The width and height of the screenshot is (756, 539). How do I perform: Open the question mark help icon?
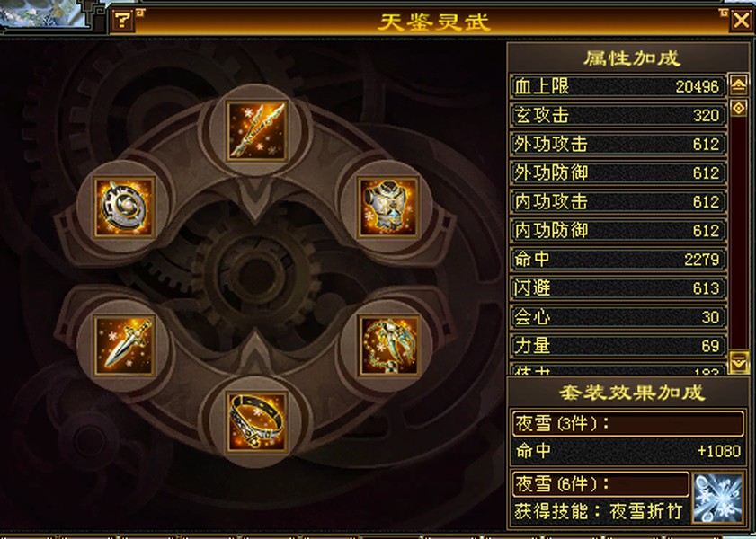(122, 21)
